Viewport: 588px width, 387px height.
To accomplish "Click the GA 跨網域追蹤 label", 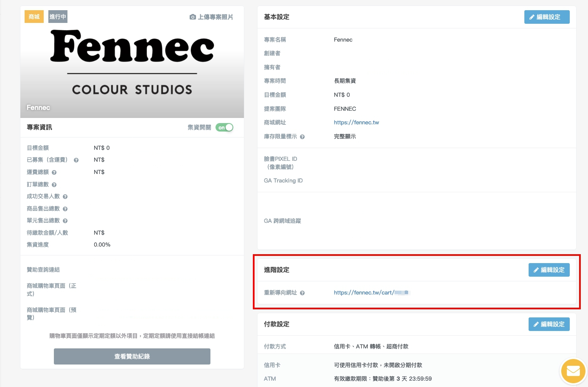I will point(283,221).
